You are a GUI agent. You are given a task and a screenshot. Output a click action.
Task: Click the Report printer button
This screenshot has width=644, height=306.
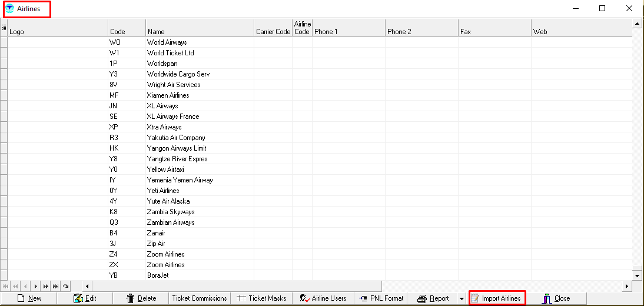(x=433, y=298)
